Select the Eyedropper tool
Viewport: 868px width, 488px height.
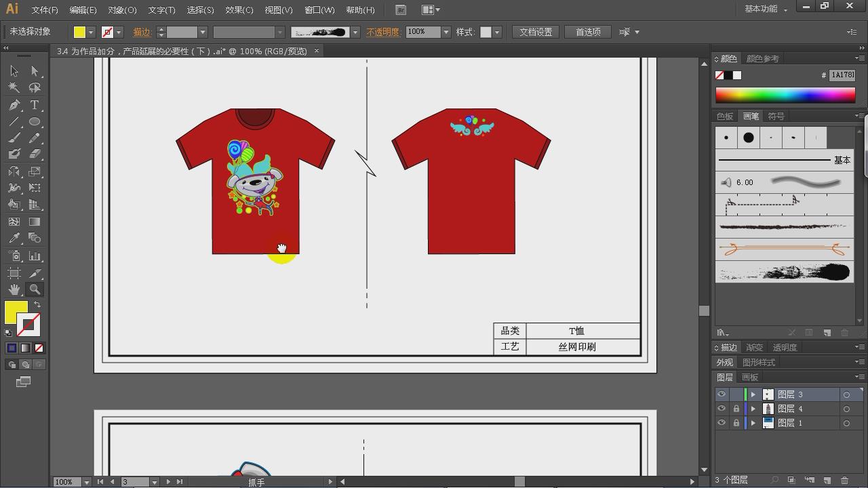14,239
